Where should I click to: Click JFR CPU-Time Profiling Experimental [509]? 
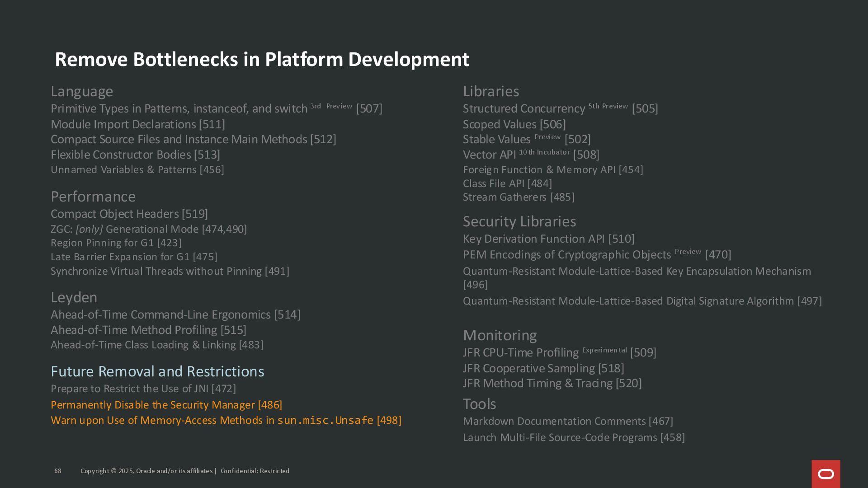559,352
